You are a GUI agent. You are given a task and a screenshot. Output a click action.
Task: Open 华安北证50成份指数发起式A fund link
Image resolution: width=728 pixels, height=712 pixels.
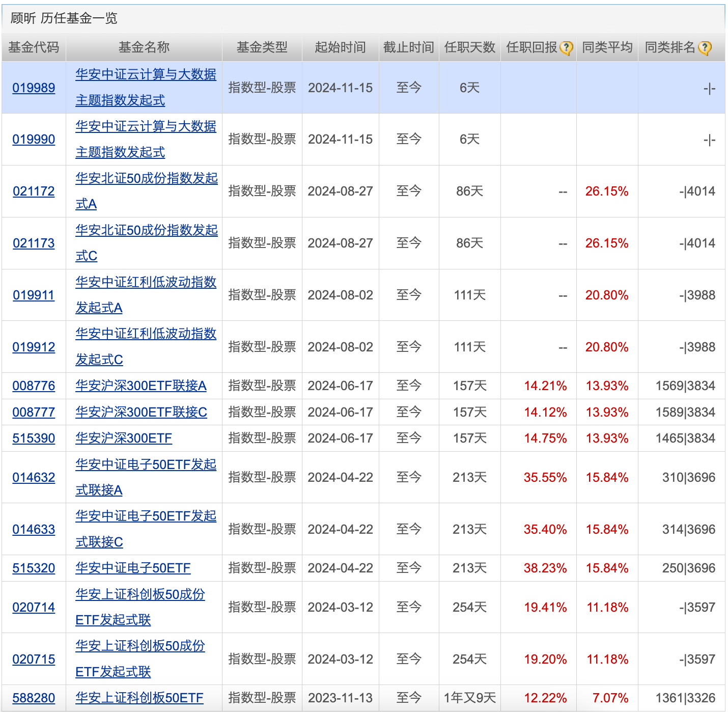tap(147, 191)
